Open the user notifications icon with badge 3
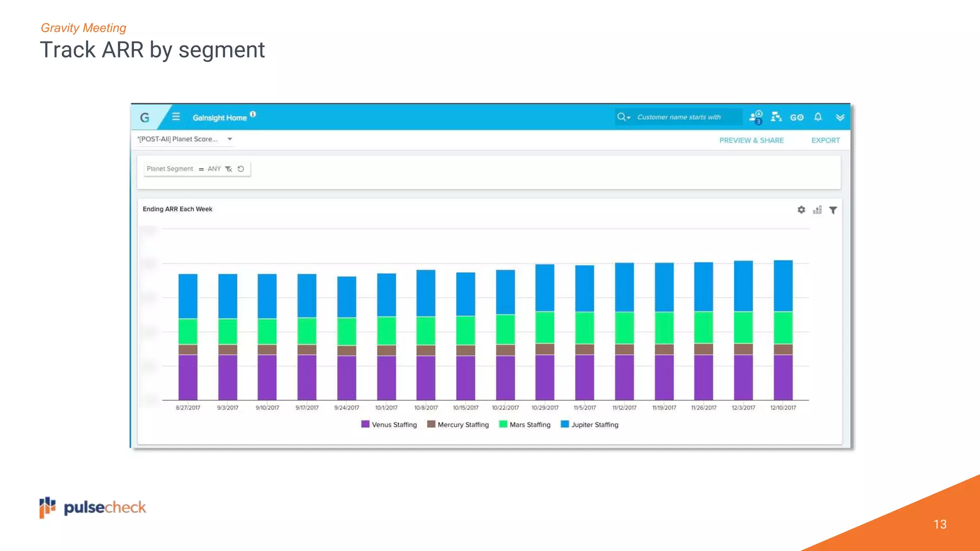This screenshot has width=980, height=551. 756,117
